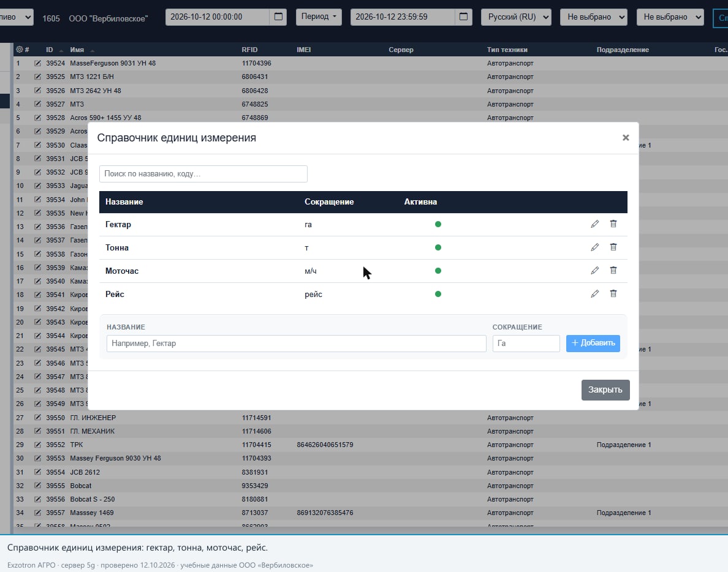This screenshot has height=572, width=728.
Task: Edit row 39550 ГЛ. ИНЖЕНЕР via edit icon
Action: point(37,418)
